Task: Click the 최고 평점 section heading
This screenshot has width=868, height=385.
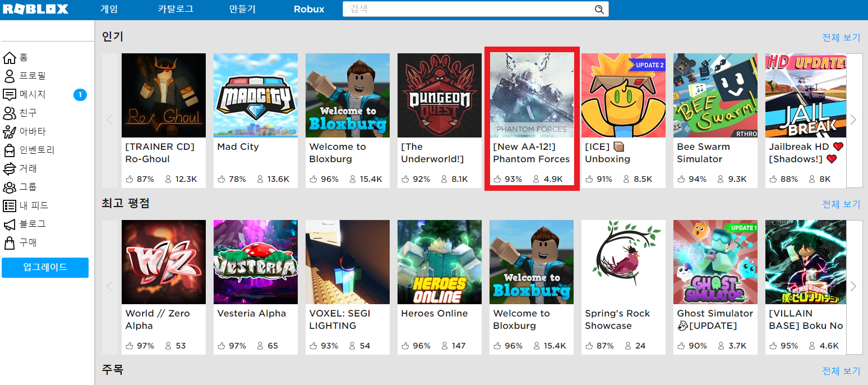Action: (126, 203)
